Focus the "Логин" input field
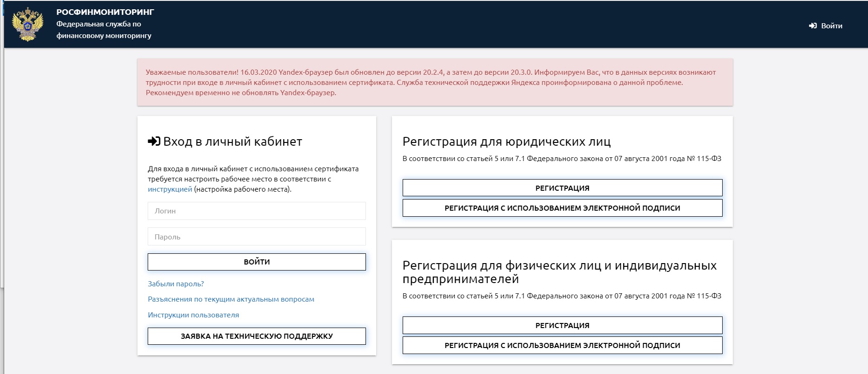The height and width of the screenshot is (374, 868). click(257, 211)
